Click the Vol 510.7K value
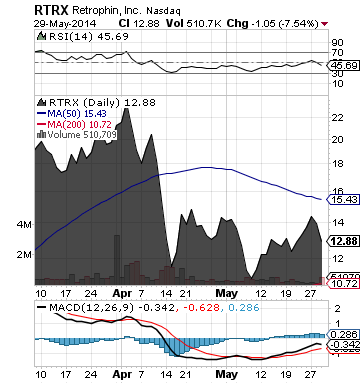Screen dimensions: 360x384 194,23
